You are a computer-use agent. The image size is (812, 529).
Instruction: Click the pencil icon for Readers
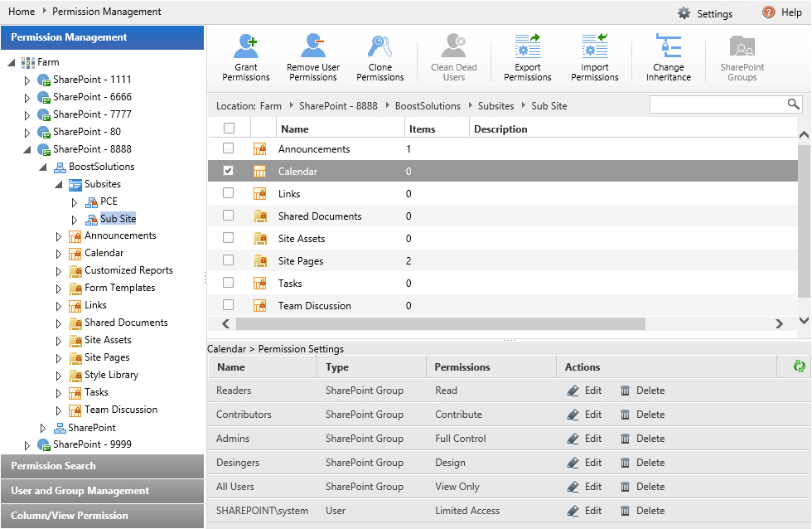click(573, 391)
